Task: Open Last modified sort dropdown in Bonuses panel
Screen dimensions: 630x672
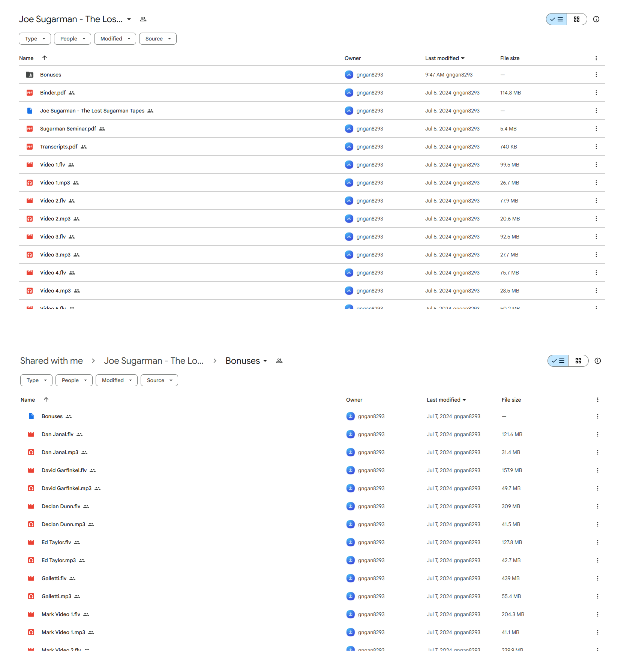Action: (x=446, y=400)
